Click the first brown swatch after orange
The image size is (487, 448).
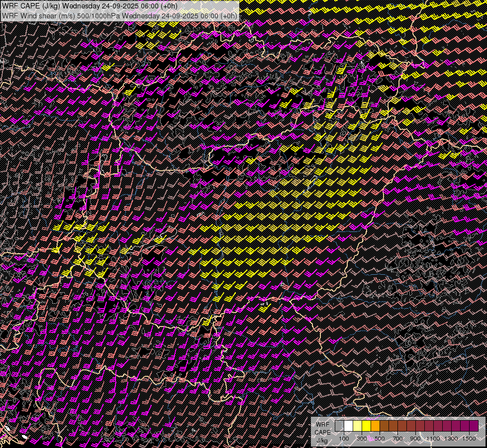click(384, 426)
